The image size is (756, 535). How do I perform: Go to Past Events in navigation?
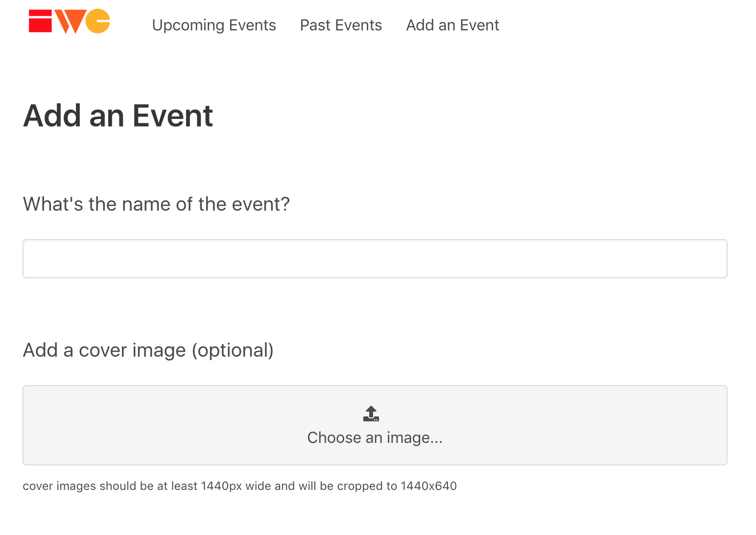pyautogui.click(x=341, y=25)
